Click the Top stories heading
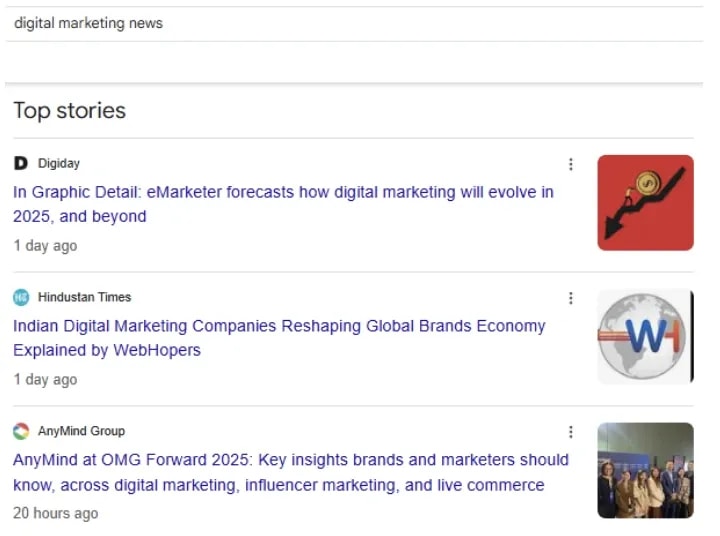This screenshot has width=720, height=536. [70, 110]
